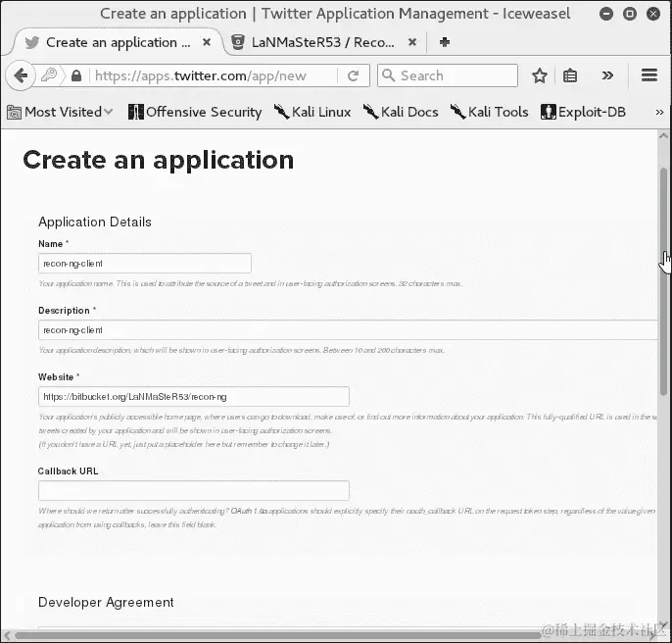Click the scroll-left arrow at bottom
The image size is (672, 643).
[7, 635]
